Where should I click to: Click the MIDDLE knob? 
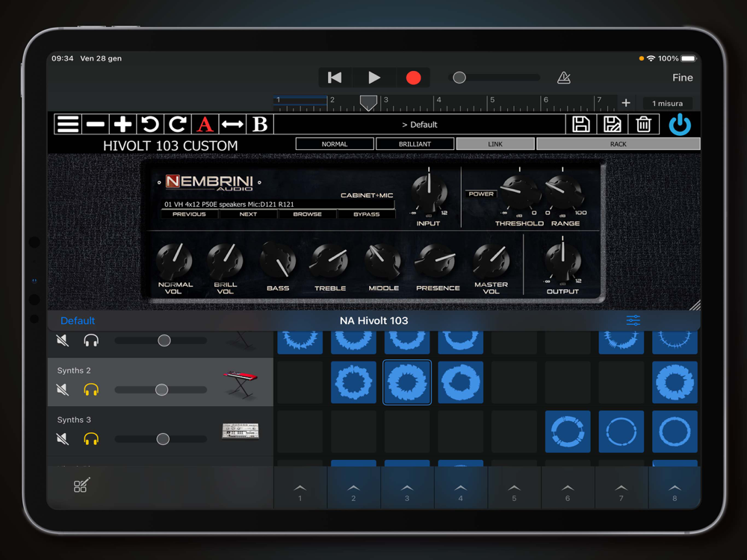coord(382,261)
